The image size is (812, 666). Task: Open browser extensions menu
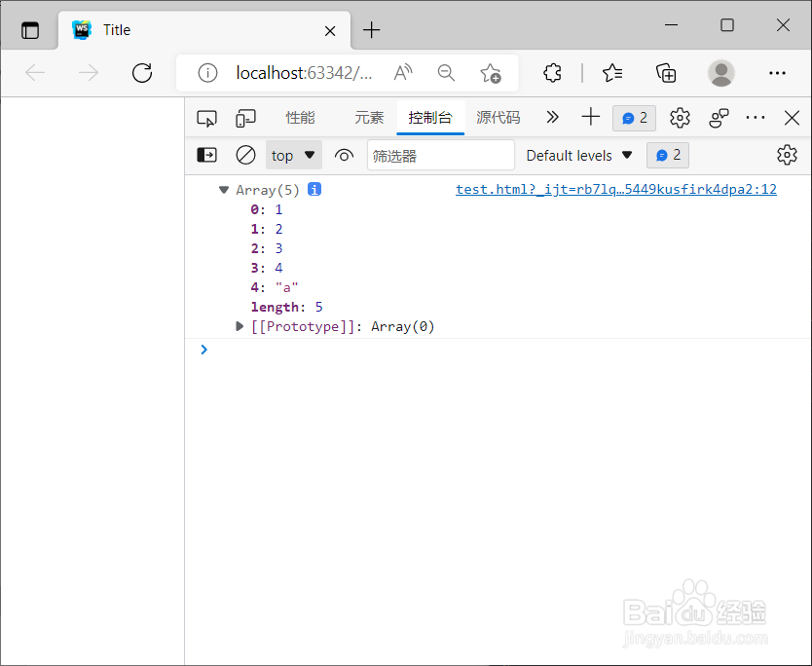[x=553, y=72]
